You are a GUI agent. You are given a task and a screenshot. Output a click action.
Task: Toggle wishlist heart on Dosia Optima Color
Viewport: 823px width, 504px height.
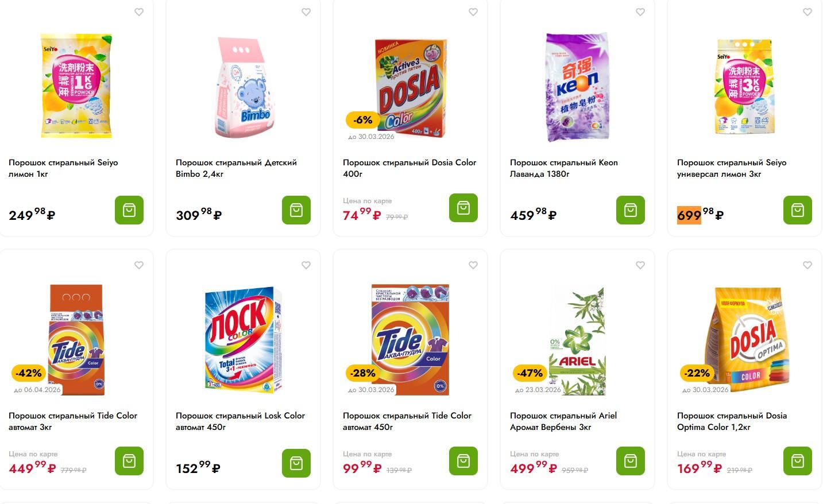coord(807,265)
